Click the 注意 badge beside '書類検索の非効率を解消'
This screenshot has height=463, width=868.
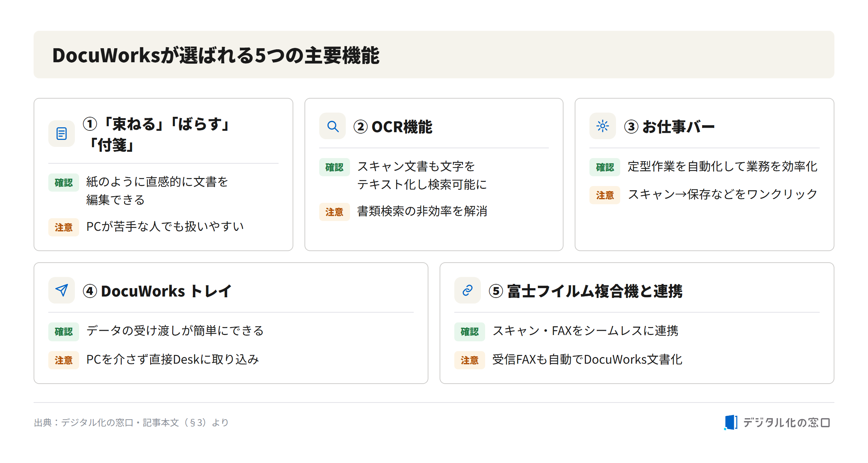tap(335, 212)
